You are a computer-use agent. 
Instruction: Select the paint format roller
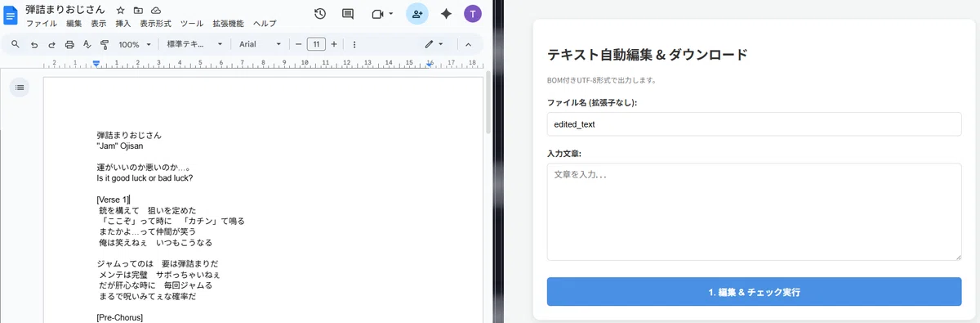point(104,44)
